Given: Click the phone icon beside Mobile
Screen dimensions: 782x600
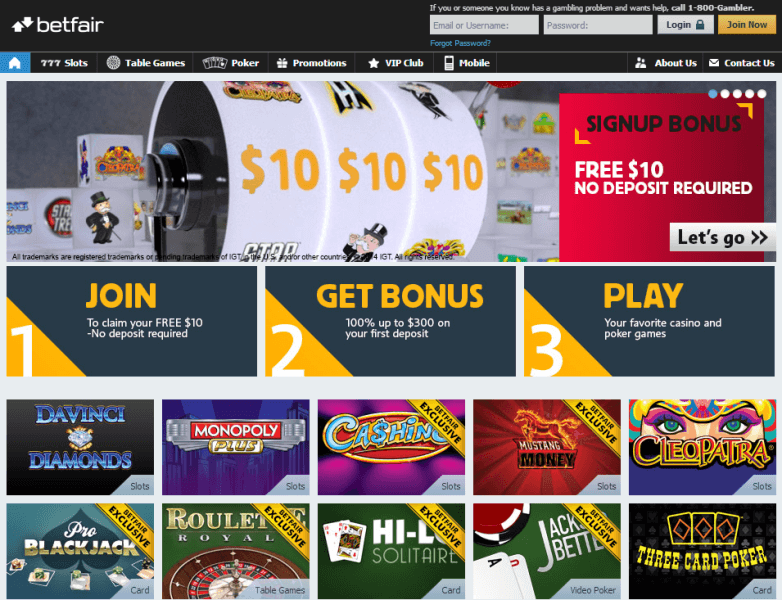Looking at the screenshot, I should click(x=449, y=63).
